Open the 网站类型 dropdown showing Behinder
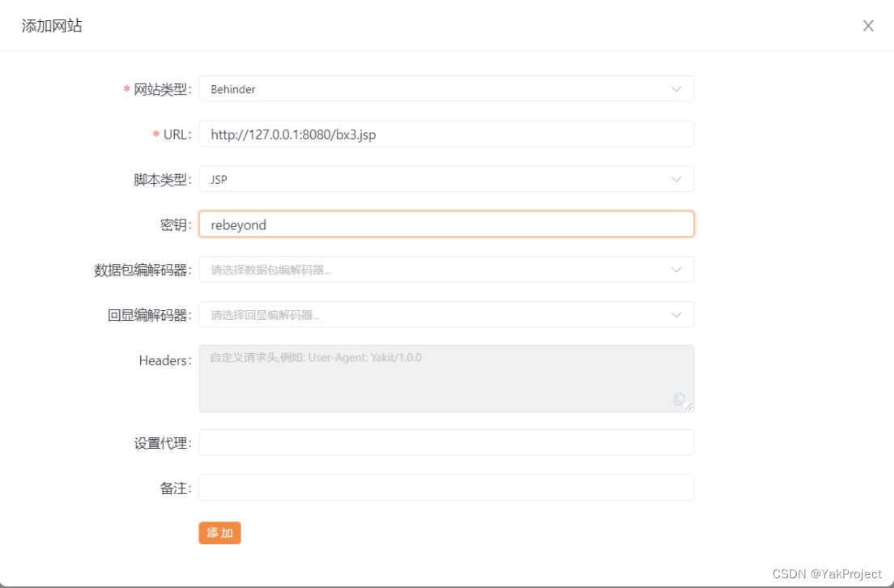Viewport: 894px width, 588px height. point(445,88)
